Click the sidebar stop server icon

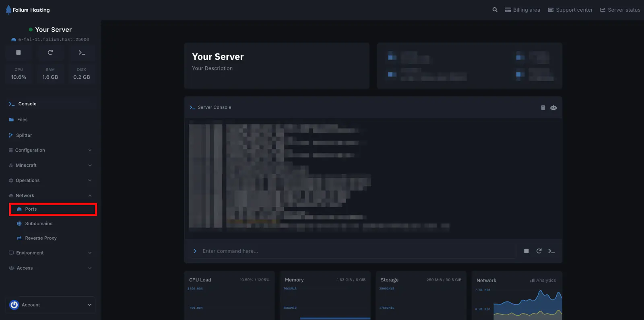[19, 53]
